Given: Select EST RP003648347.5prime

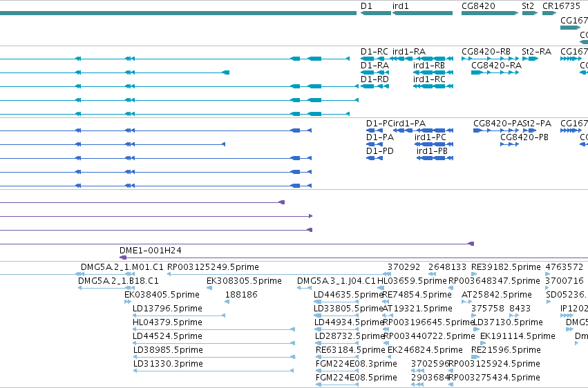Looking at the screenshot, I should (x=451, y=289).
